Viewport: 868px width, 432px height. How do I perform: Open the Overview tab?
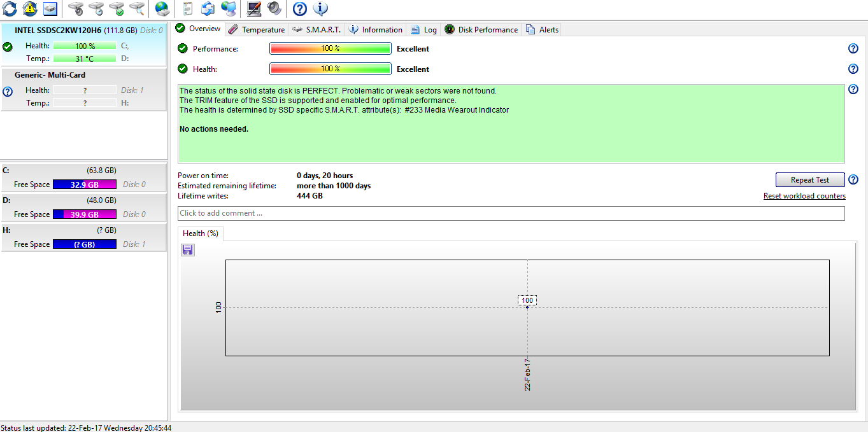click(x=198, y=29)
